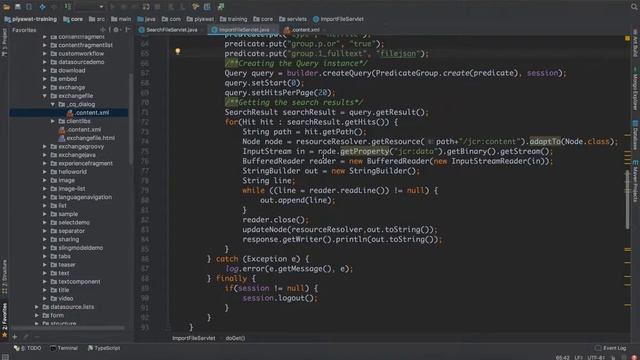Open the Terminal tool window tab

coord(64,348)
